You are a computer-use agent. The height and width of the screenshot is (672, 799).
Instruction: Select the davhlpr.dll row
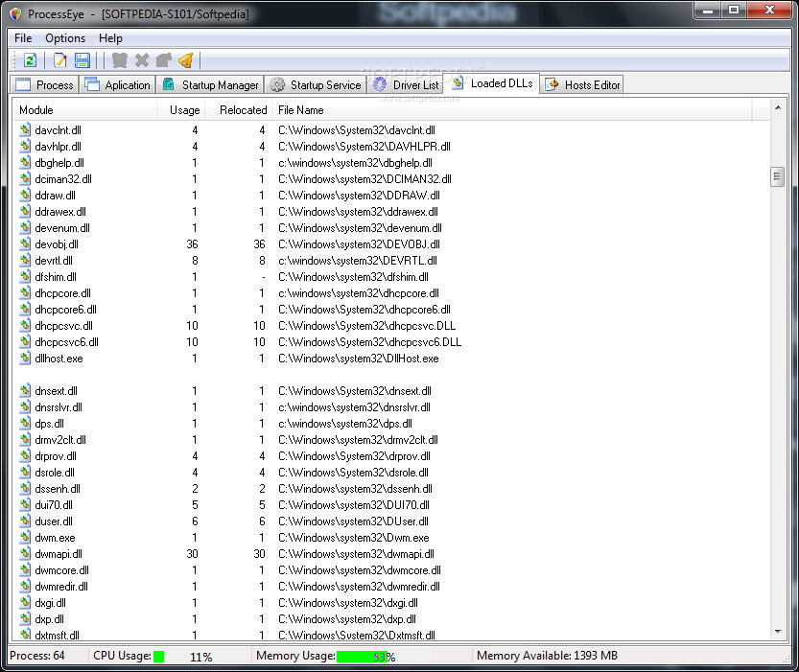(390, 146)
